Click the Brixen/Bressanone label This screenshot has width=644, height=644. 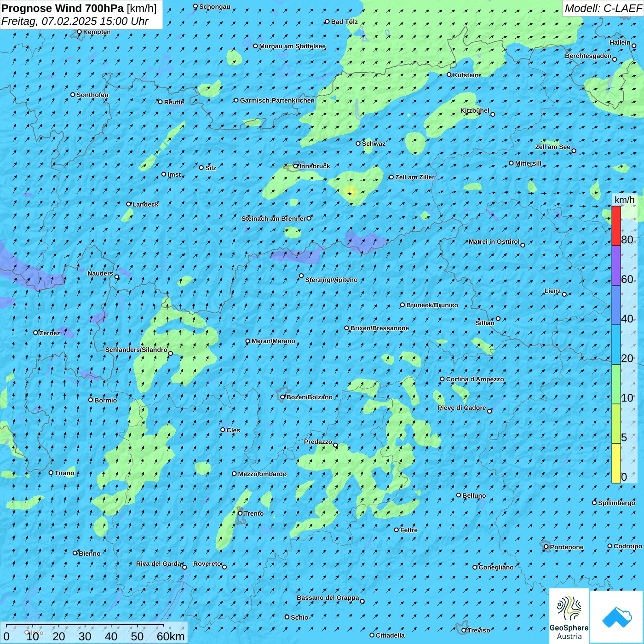(379, 328)
